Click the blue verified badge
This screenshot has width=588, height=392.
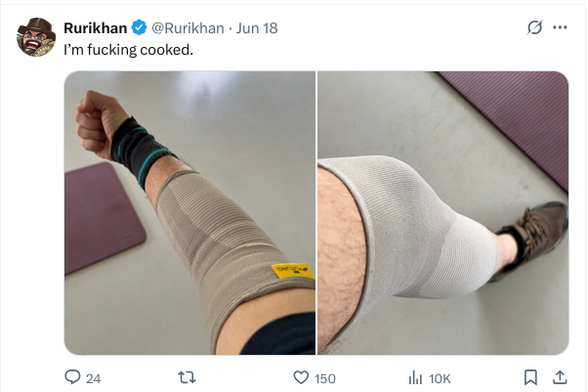(x=139, y=27)
